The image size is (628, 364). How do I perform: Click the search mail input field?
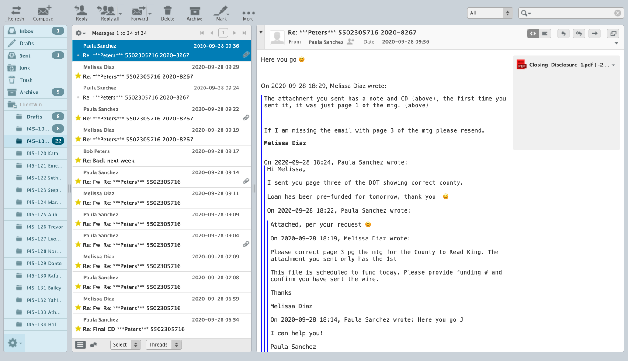[x=572, y=13]
